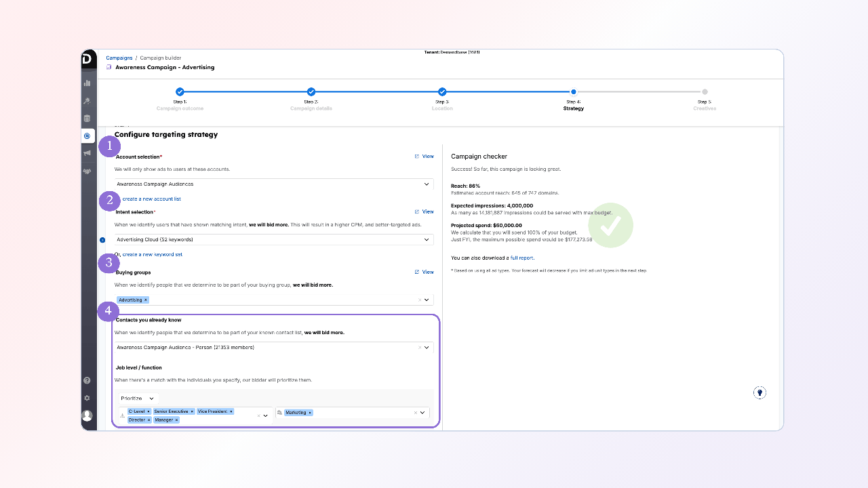Jump to Step 3 Location marker
The width and height of the screenshot is (868, 488).
[x=442, y=92]
